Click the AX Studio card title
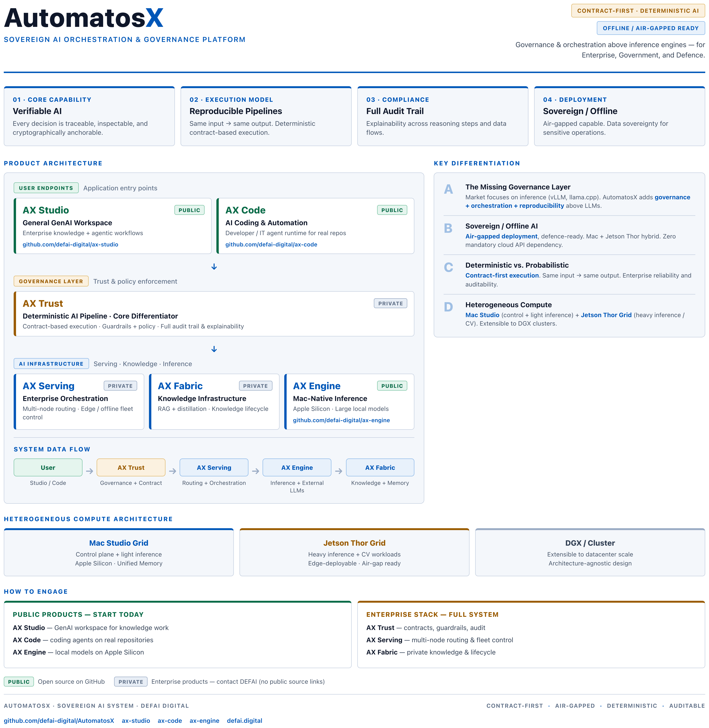The image size is (709, 728). pos(46,210)
